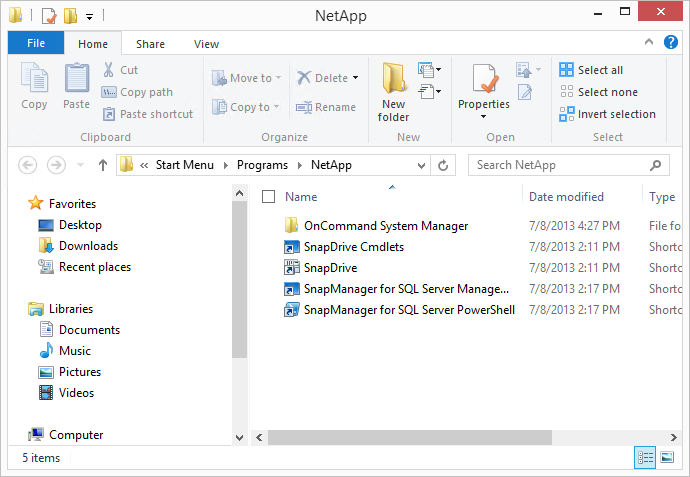Image resolution: width=690 pixels, height=477 pixels.
Task: Enable details view toggle in status bar
Action: (x=645, y=457)
